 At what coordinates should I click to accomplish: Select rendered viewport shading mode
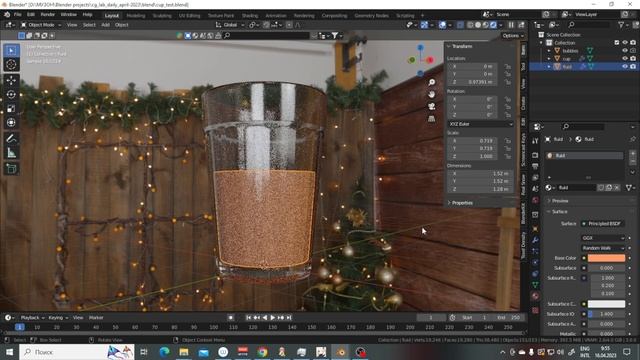(x=493, y=25)
